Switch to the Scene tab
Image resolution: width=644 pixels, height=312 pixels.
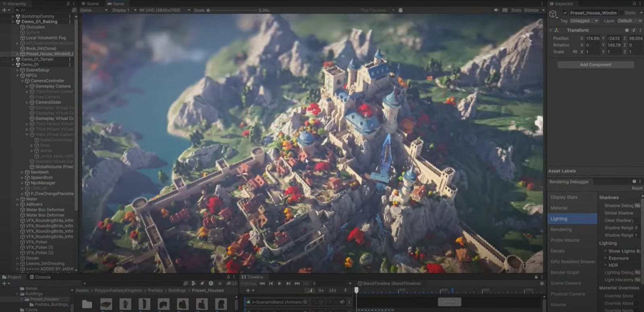pyautogui.click(x=91, y=4)
